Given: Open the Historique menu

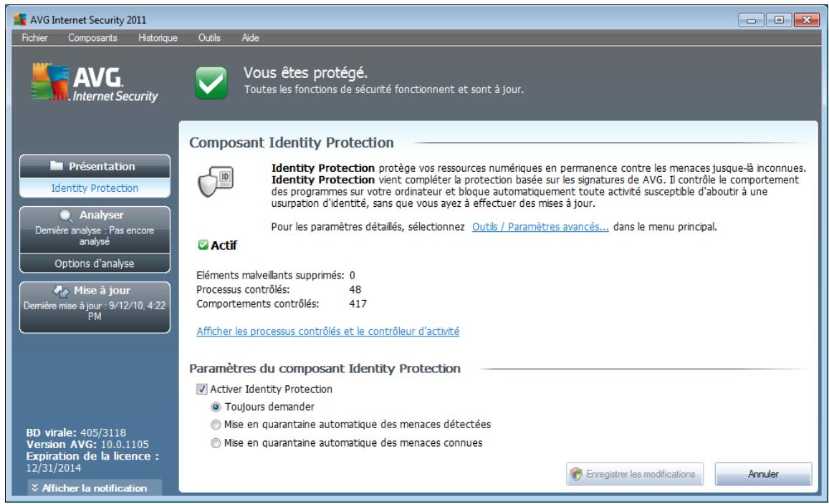Looking at the screenshot, I should tap(158, 37).
